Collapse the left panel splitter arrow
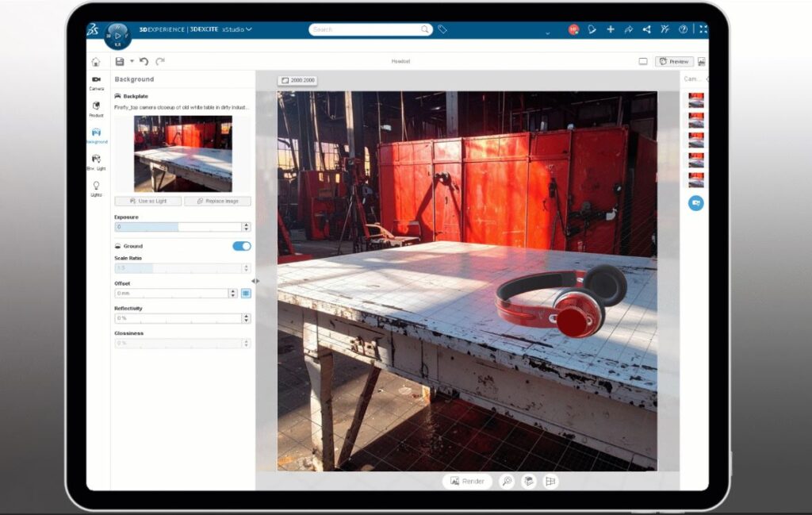This screenshot has height=515, width=812. [255, 281]
